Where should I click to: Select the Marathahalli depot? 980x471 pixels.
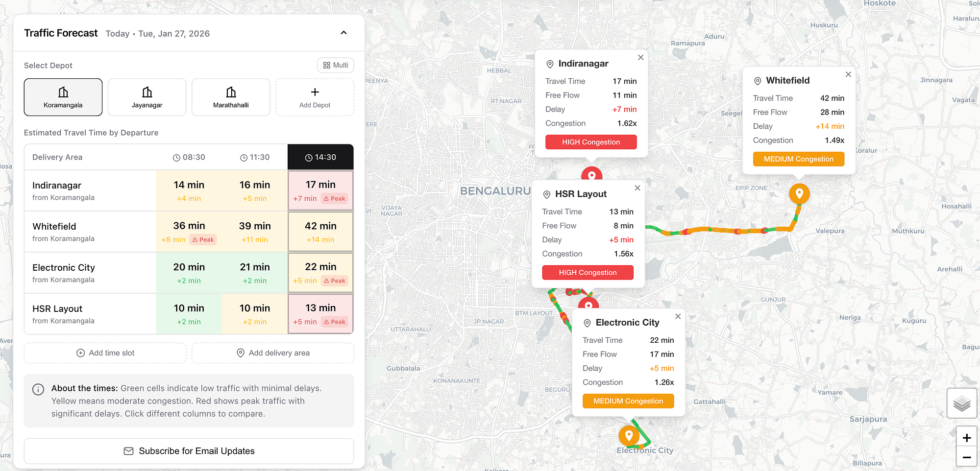point(231,97)
